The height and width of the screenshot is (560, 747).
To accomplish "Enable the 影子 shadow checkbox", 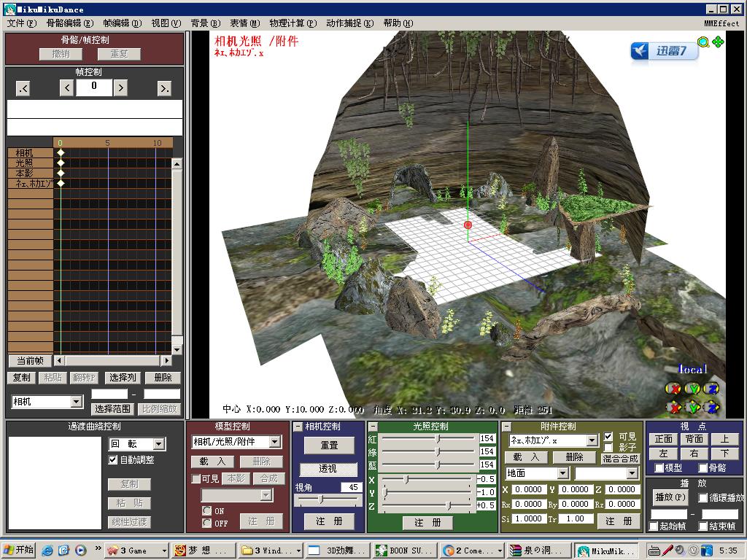I will 608,447.
